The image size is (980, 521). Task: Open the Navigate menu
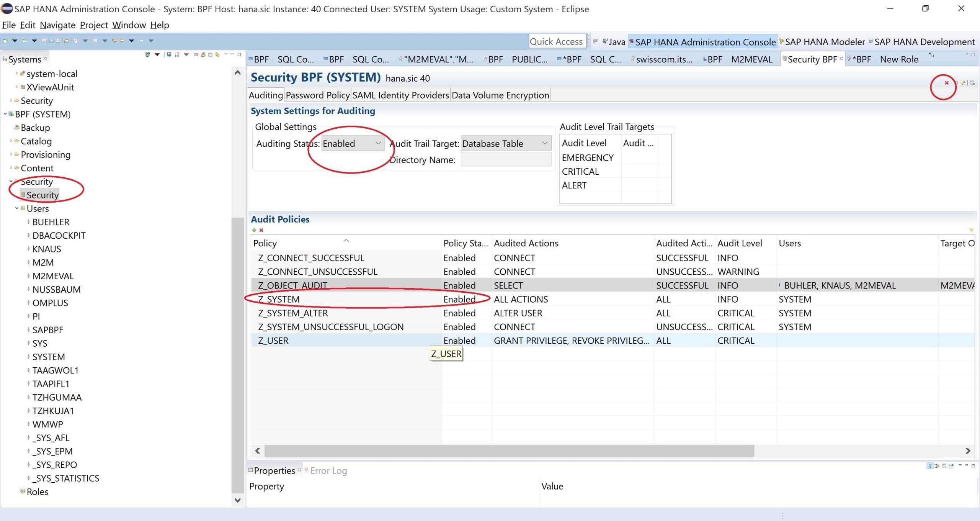(x=57, y=25)
